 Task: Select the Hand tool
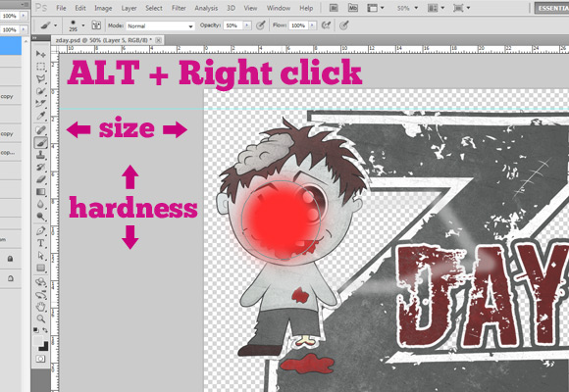coord(40,307)
